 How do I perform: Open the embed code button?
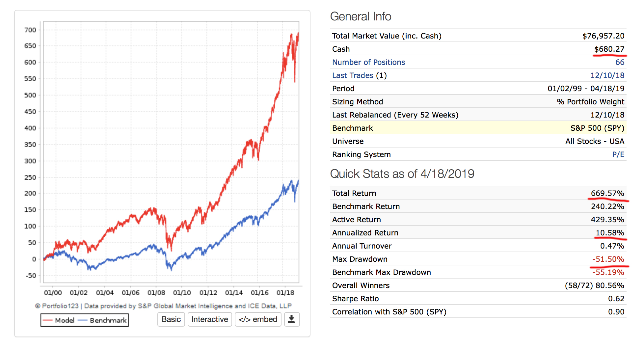pyautogui.click(x=258, y=319)
